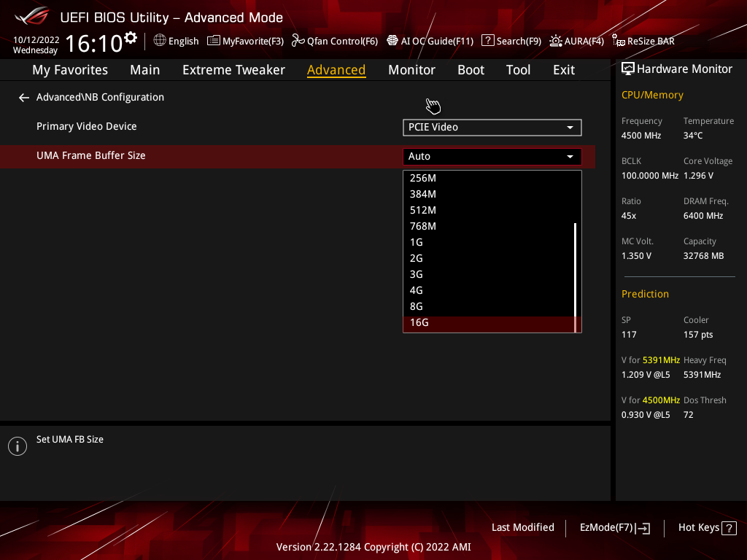This screenshot has width=747, height=560.
Task: Click the CPU/Memory section heading
Action: pos(652,95)
